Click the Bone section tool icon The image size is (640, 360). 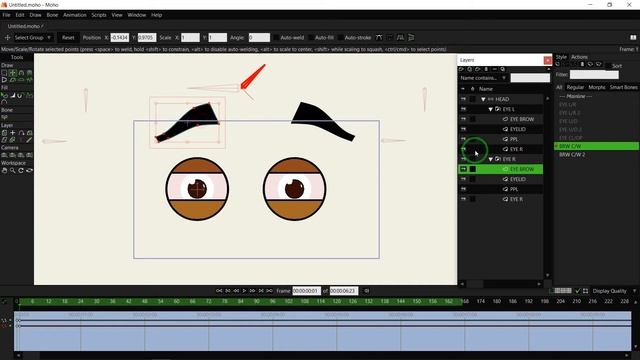click(x=4, y=117)
